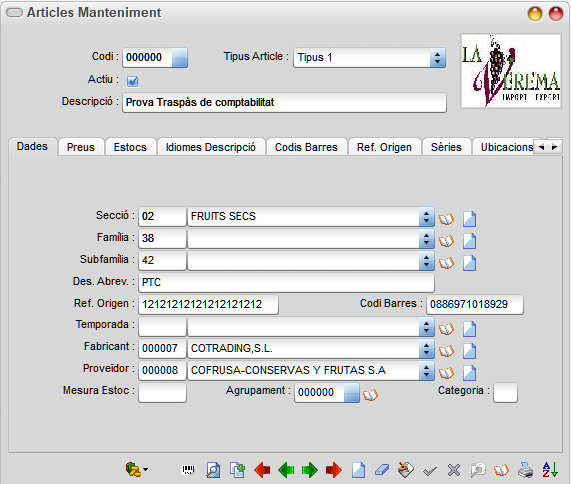Click the La Verema logo image

click(511, 71)
